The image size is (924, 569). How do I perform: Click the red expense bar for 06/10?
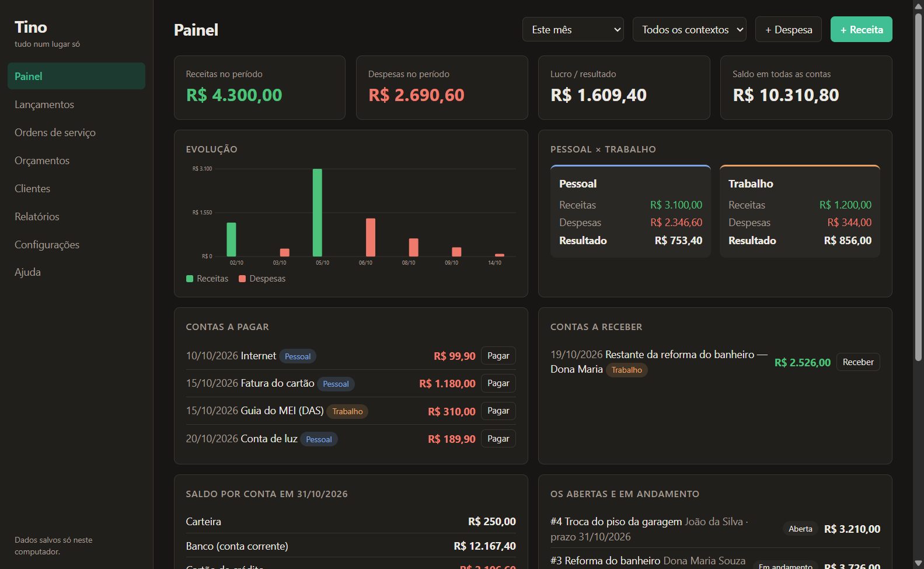[371, 237]
